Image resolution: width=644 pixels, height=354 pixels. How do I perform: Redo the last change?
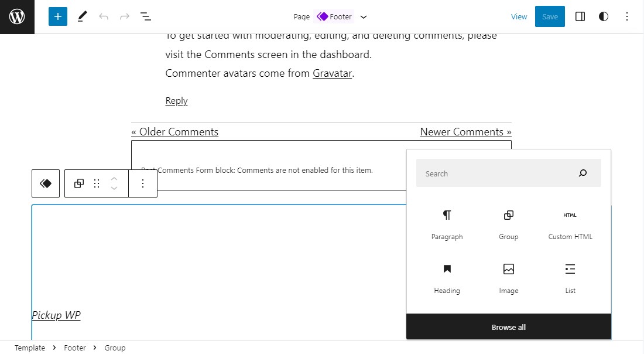[x=125, y=16]
